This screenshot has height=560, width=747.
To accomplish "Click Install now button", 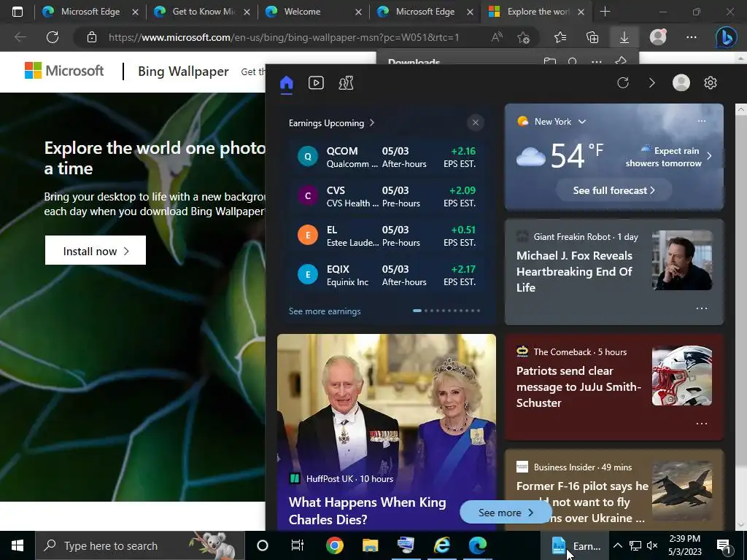I will [x=96, y=251].
